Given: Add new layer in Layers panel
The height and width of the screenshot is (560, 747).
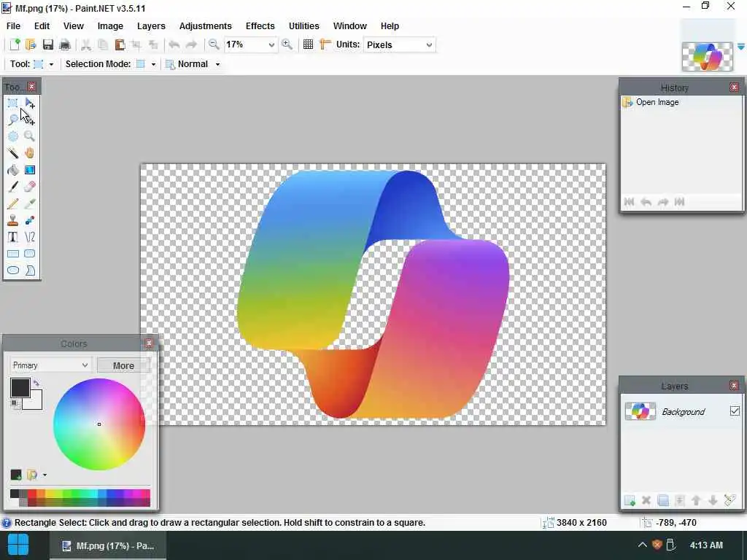Looking at the screenshot, I should point(630,500).
